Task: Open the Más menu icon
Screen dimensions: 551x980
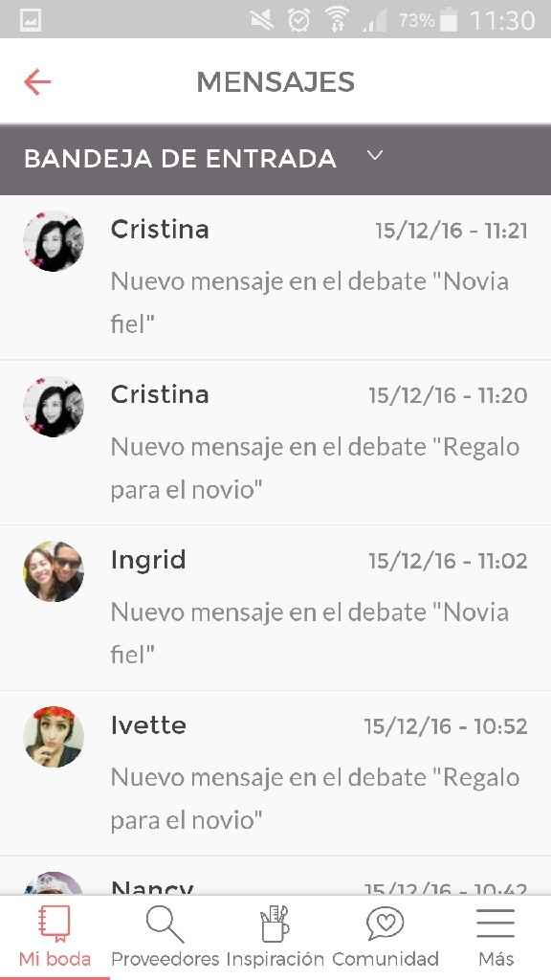Action: 495,924
